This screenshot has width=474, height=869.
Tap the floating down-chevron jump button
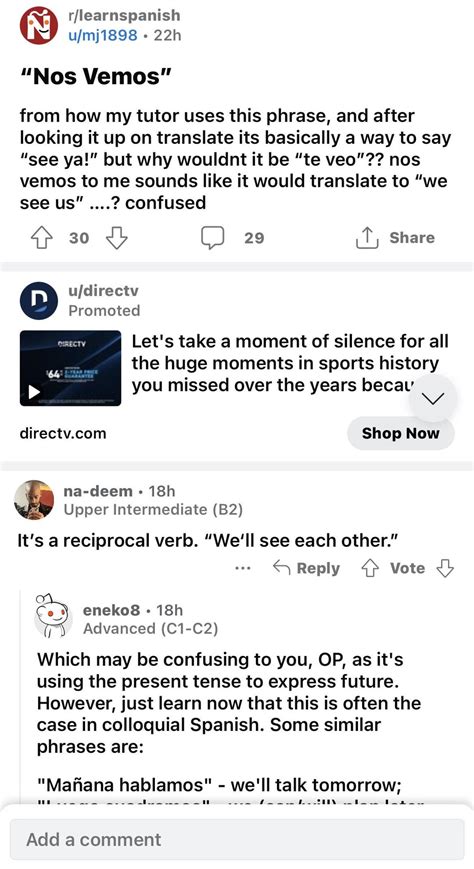pyautogui.click(x=434, y=398)
